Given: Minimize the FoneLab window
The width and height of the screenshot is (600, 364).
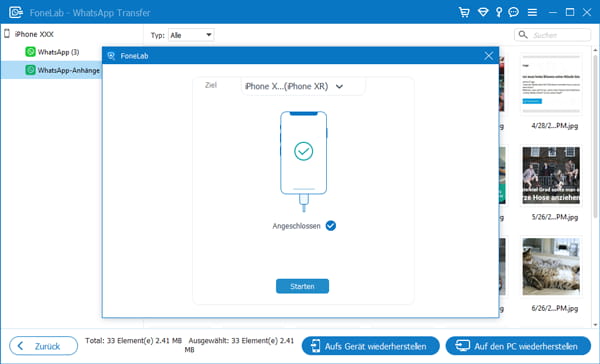Looking at the screenshot, I should coord(553,13).
